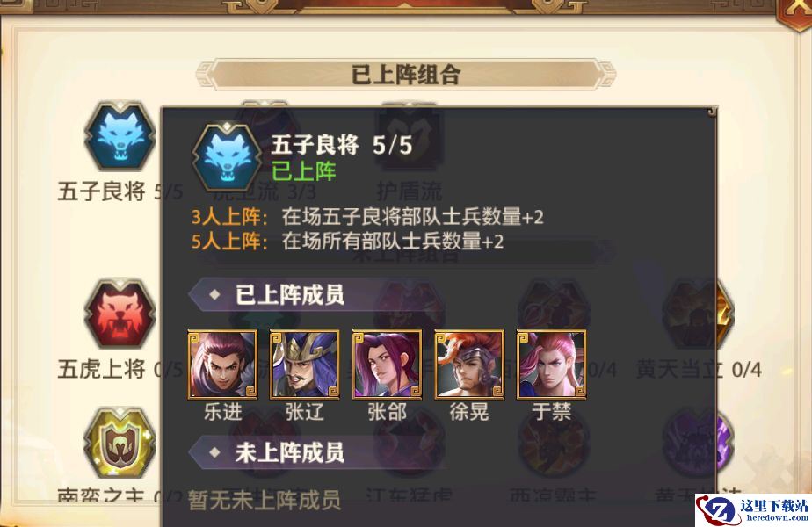Tap the wolf emblem in the popup header
This screenshot has width=812, height=527.
(x=227, y=157)
